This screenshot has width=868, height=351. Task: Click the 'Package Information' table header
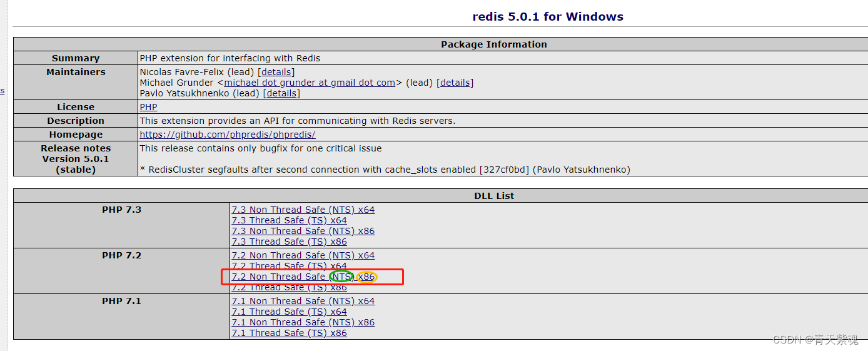coord(494,44)
